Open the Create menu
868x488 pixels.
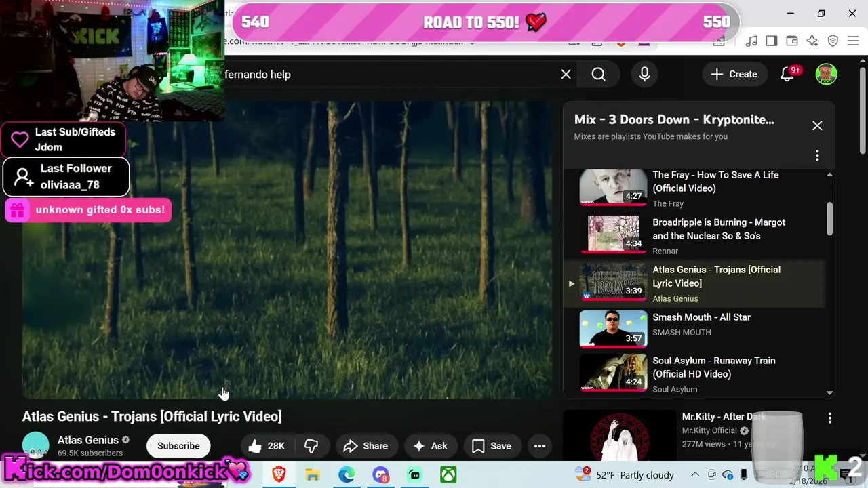tap(734, 75)
